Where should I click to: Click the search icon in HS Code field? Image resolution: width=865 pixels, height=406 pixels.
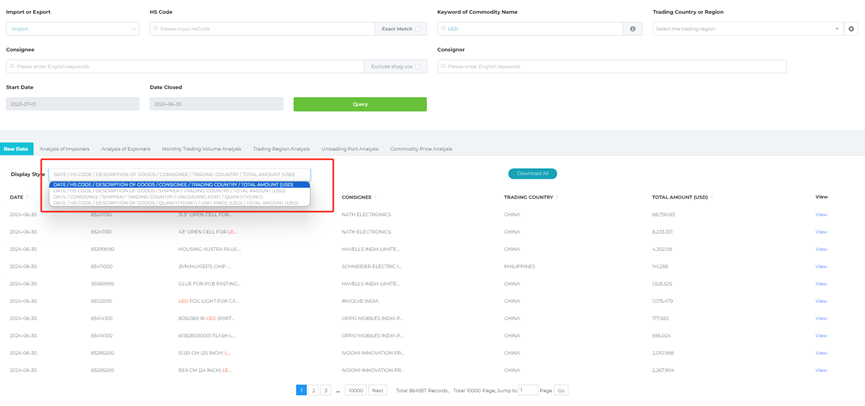(x=156, y=29)
